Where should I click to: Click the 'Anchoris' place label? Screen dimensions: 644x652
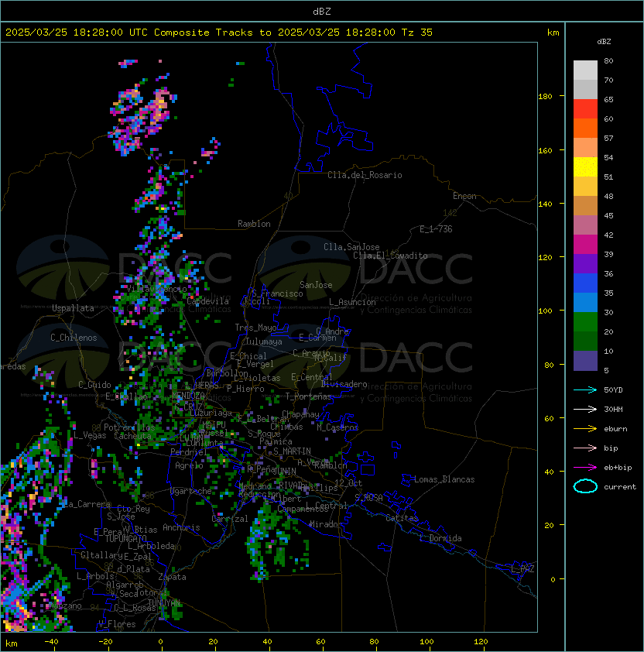pyautogui.click(x=181, y=527)
